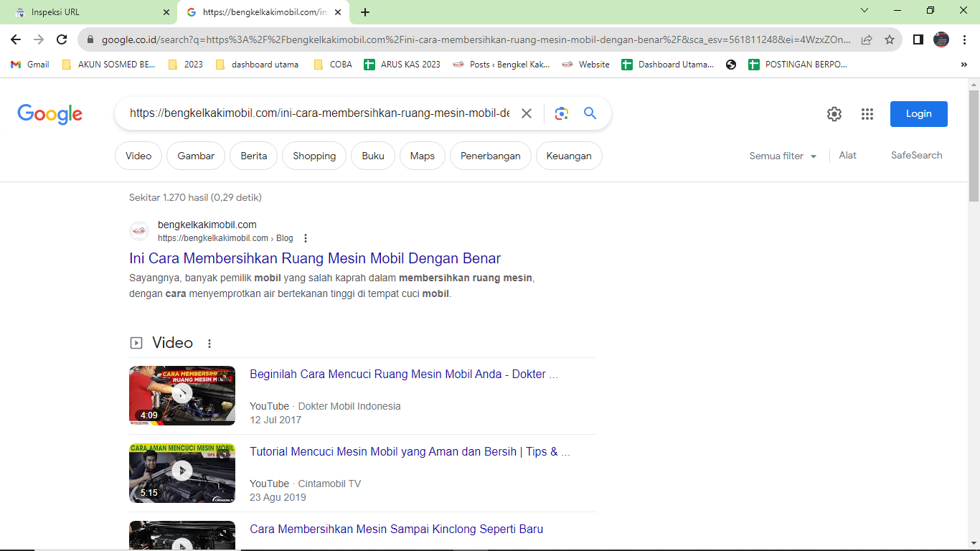
Task: Reload the current page
Action: (62, 40)
